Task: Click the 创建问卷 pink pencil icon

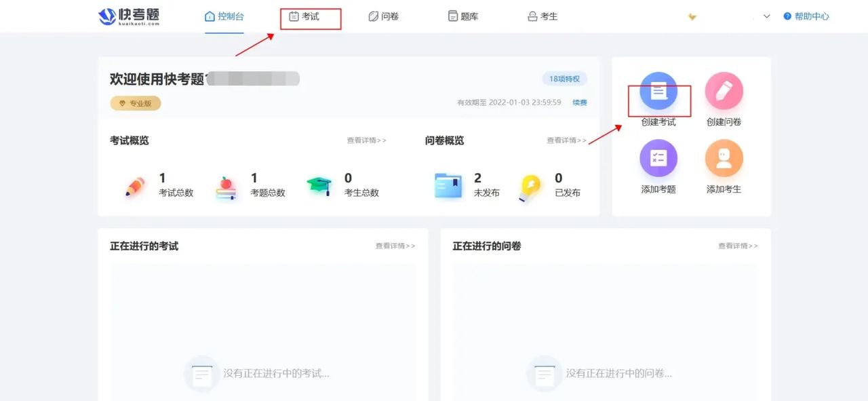Action: 723,92
